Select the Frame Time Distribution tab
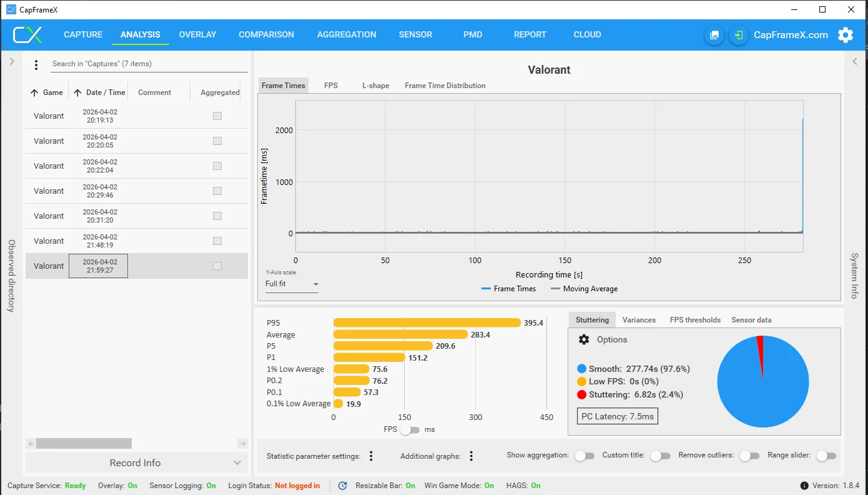 point(445,86)
